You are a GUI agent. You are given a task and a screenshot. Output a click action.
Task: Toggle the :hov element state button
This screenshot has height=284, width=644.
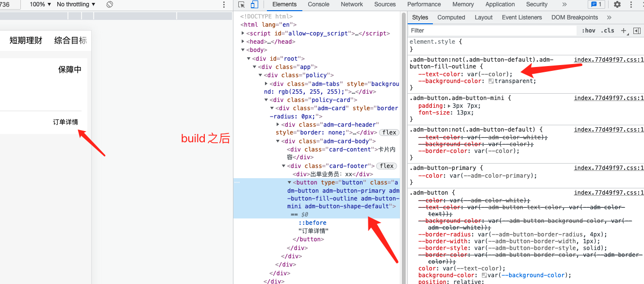589,31
